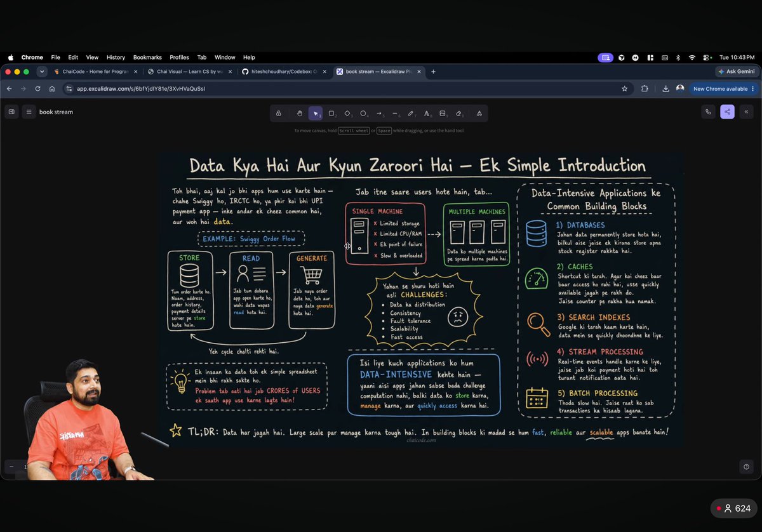Open the Edit menu
Viewport: 762px width, 532px height.
click(73, 57)
